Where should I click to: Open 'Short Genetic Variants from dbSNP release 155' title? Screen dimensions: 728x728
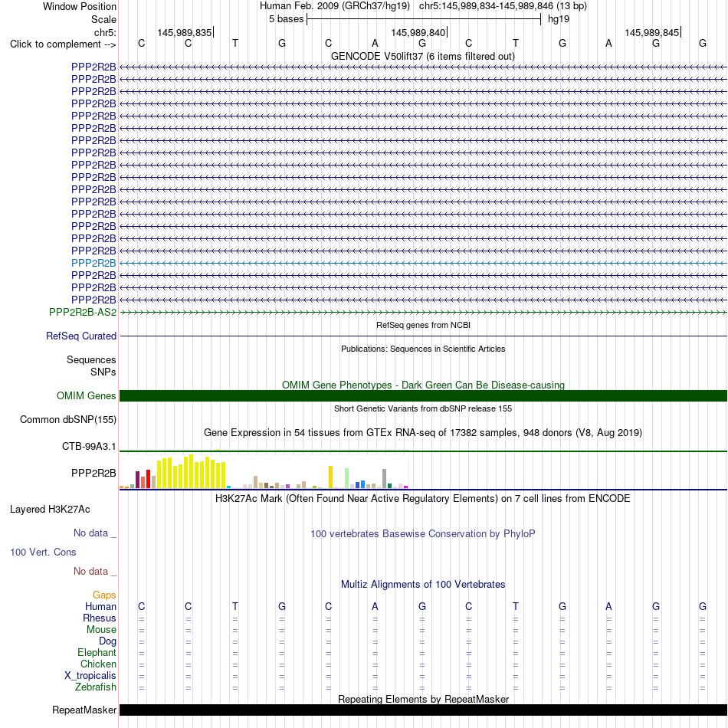pos(422,408)
